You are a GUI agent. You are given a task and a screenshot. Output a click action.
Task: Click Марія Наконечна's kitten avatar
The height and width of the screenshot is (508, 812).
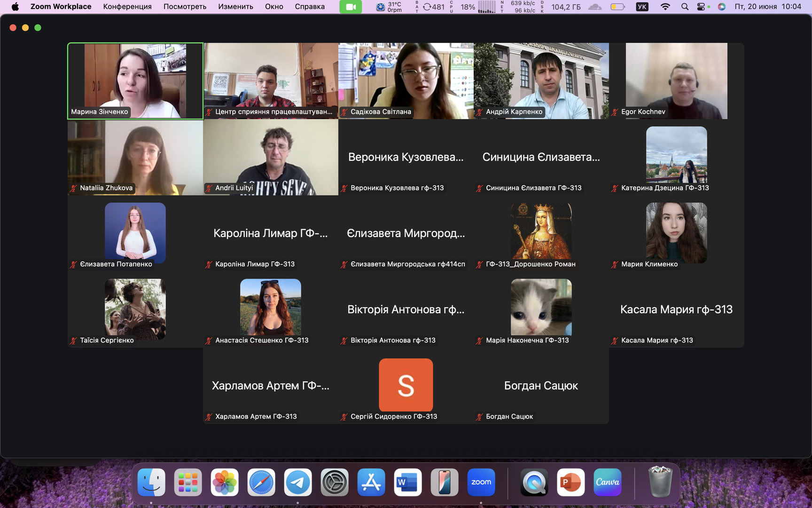[541, 307]
